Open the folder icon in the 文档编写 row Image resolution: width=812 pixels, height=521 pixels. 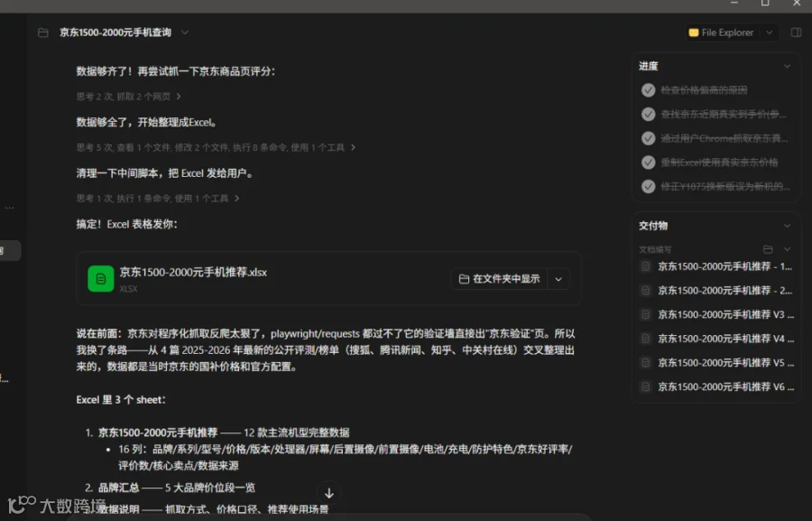point(768,250)
